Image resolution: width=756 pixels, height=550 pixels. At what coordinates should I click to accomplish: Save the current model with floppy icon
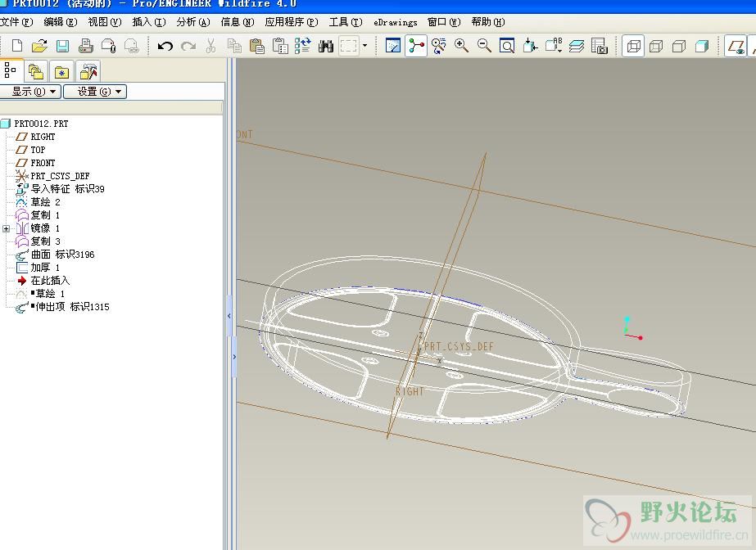(62, 46)
